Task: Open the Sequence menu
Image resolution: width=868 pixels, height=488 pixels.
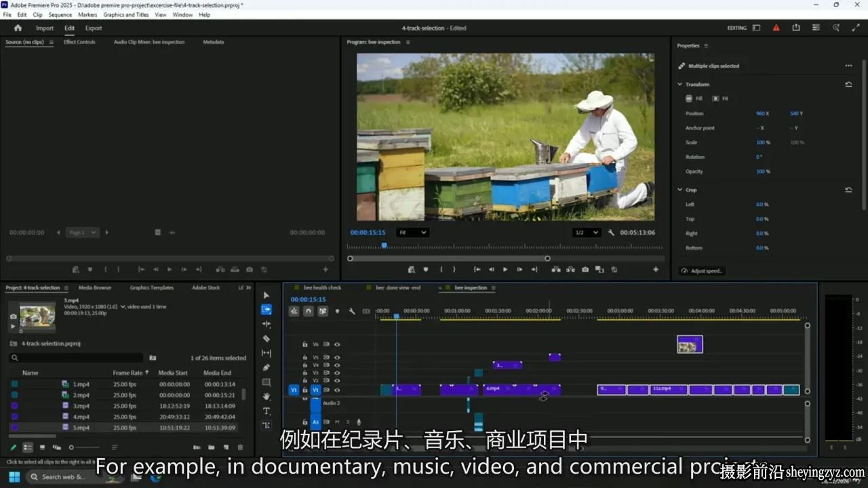Action: point(60,14)
